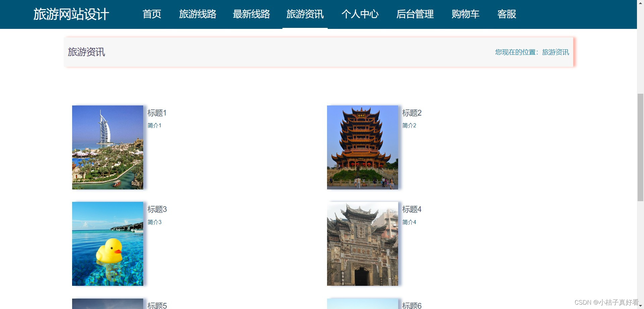Click the 简介2 description text

[x=409, y=125]
